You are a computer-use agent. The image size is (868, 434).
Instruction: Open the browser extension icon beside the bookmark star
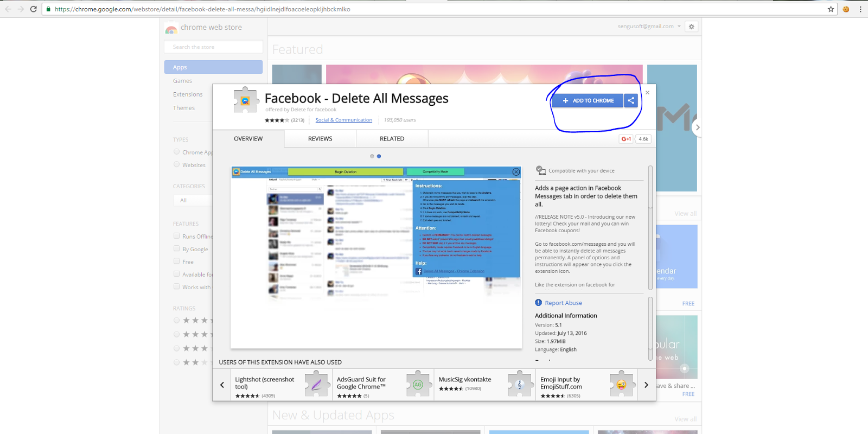pos(846,9)
